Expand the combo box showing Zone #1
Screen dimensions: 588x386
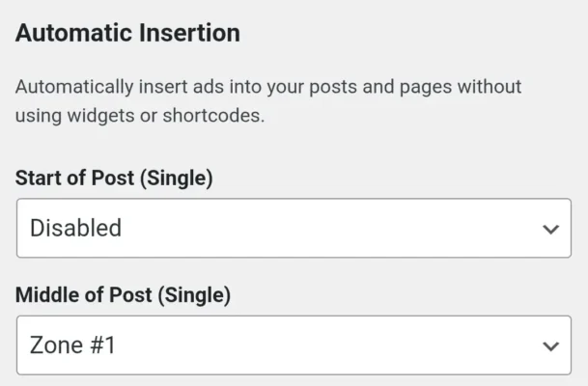click(293, 345)
